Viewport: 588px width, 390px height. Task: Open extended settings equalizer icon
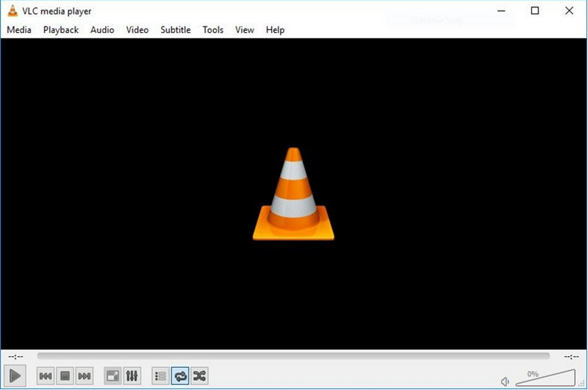[x=132, y=376]
